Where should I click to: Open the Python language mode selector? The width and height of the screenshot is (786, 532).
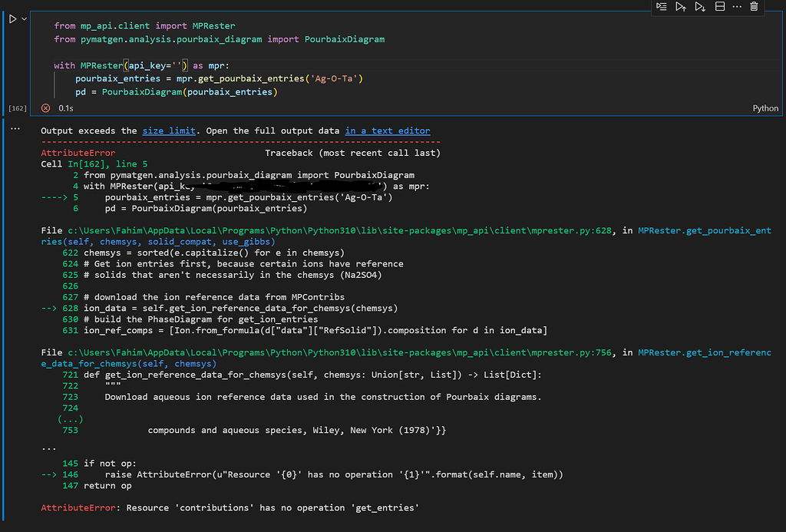click(765, 108)
